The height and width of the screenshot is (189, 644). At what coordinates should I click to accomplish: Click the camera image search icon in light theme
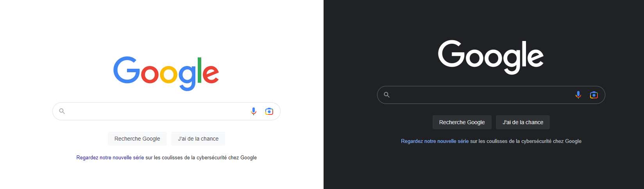[x=269, y=111]
